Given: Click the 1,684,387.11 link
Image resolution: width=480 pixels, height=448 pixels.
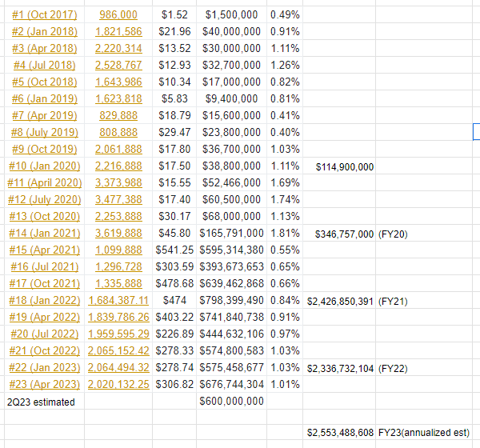Looking at the screenshot, I should click(118, 301).
